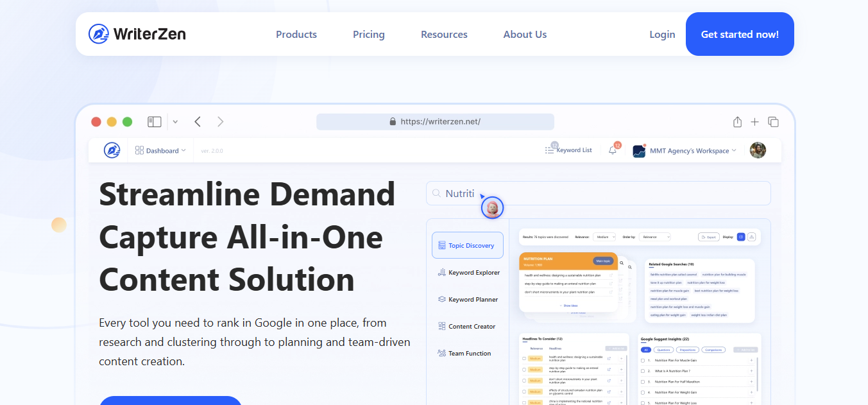Click the 'Main topic' badge button
The height and width of the screenshot is (405, 868).
pyautogui.click(x=603, y=261)
